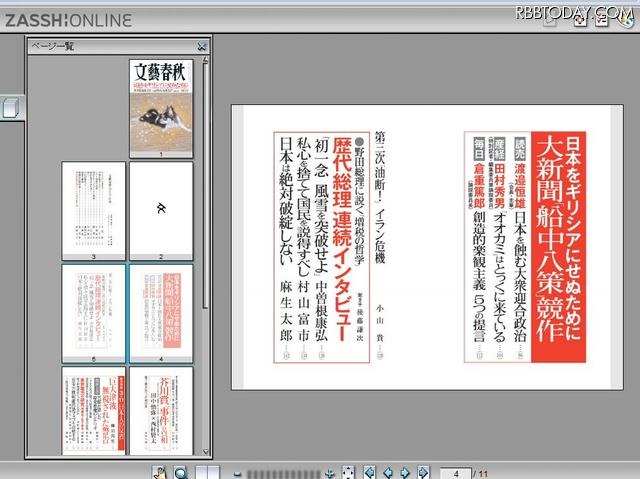Viewport: 640px width, 479px height.
Task: Click the zoom in plus icon
Action: [x=331, y=472]
